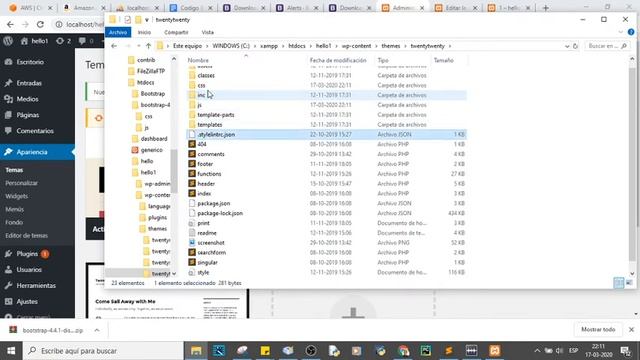Refresh the Explorer address bar
This screenshot has width=640, height=360.
[x=576, y=46]
